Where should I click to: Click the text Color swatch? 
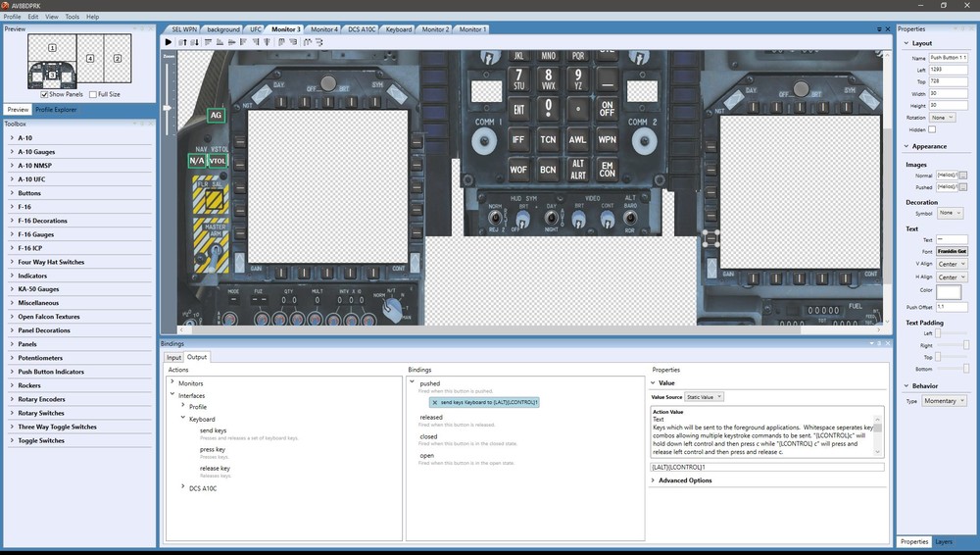coord(948,291)
